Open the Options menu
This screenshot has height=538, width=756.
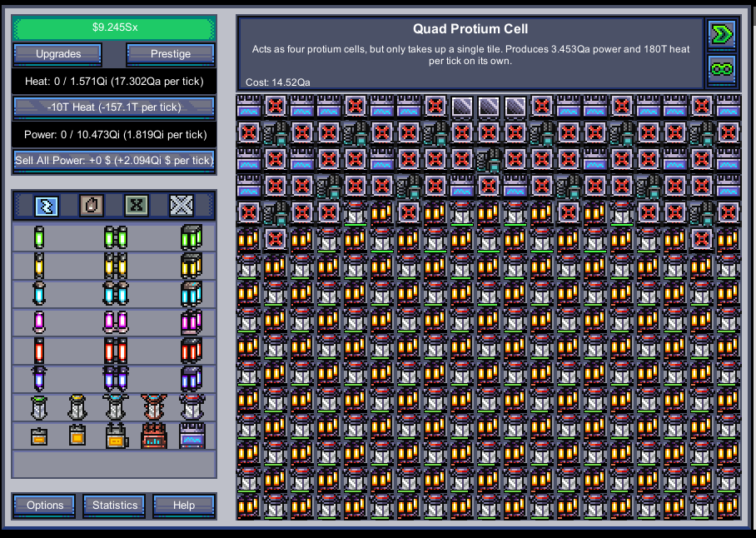(45, 506)
